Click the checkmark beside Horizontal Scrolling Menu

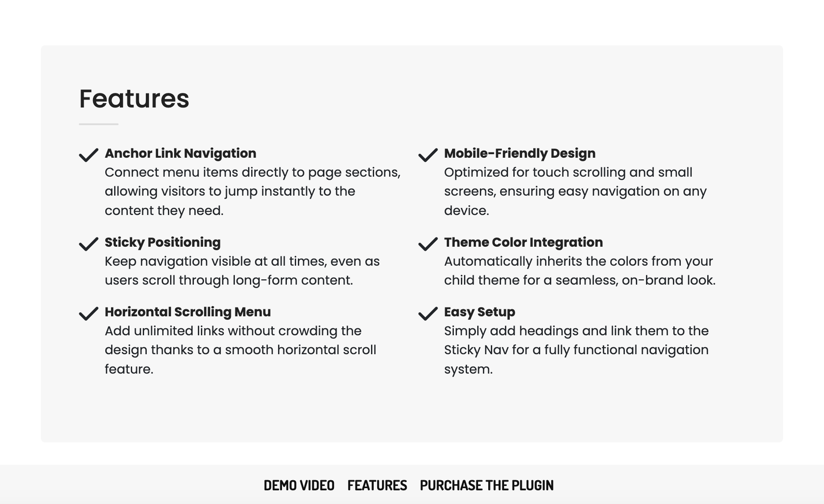coord(89,314)
